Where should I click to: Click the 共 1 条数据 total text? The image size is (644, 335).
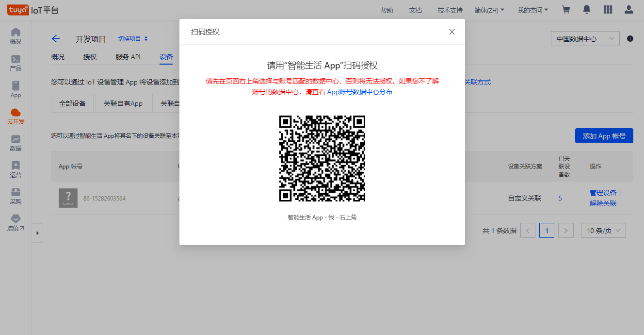click(x=499, y=231)
